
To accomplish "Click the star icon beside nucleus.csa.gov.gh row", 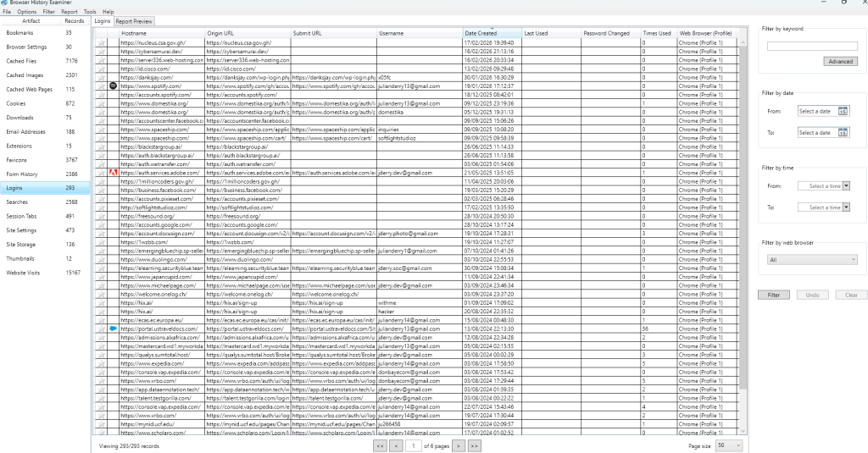I will pyautogui.click(x=101, y=42).
